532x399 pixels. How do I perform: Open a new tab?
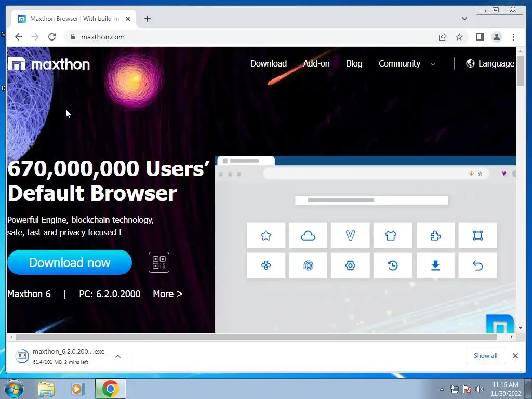tap(147, 19)
